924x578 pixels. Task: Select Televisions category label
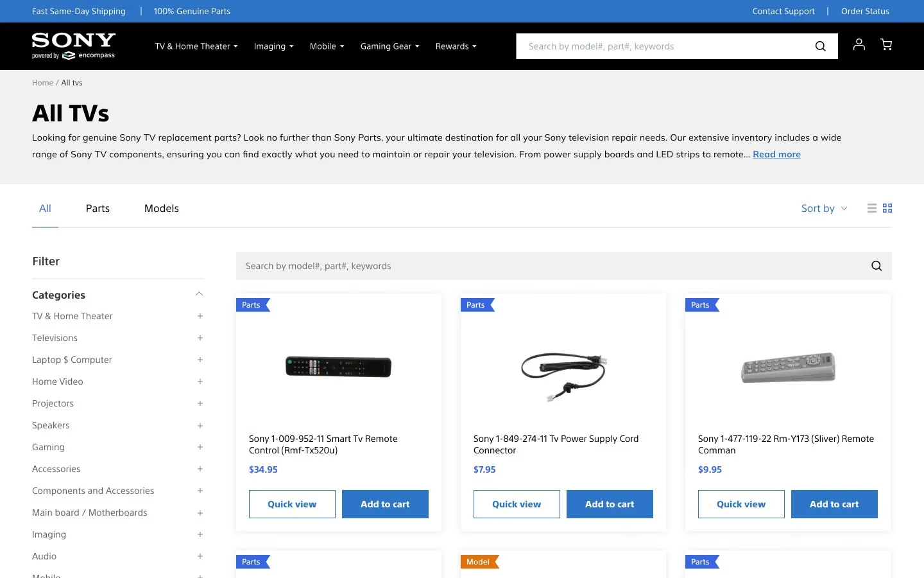pos(55,338)
